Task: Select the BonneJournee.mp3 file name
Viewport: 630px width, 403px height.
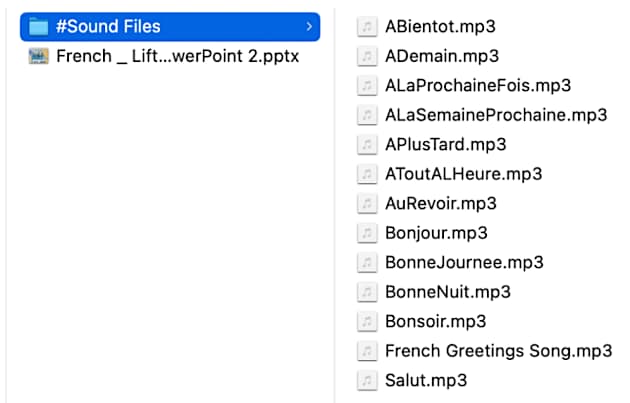Action: tap(464, 263)
